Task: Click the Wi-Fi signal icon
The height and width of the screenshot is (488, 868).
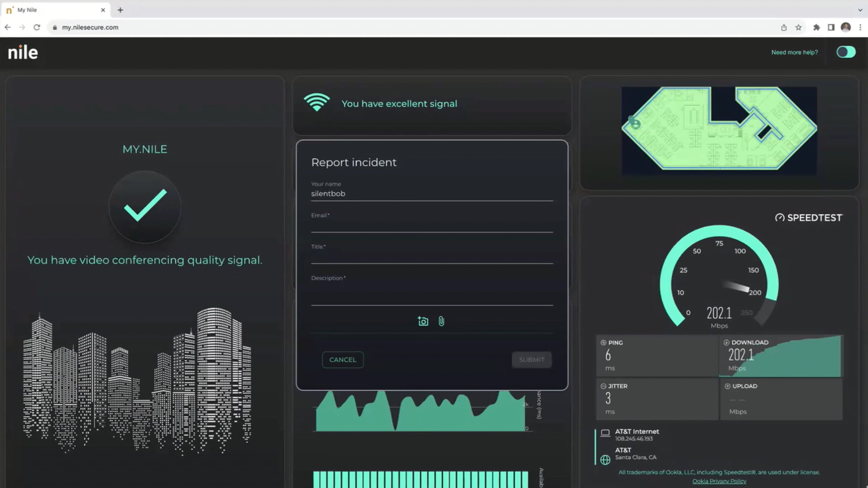Action: [x=317, y=103]
